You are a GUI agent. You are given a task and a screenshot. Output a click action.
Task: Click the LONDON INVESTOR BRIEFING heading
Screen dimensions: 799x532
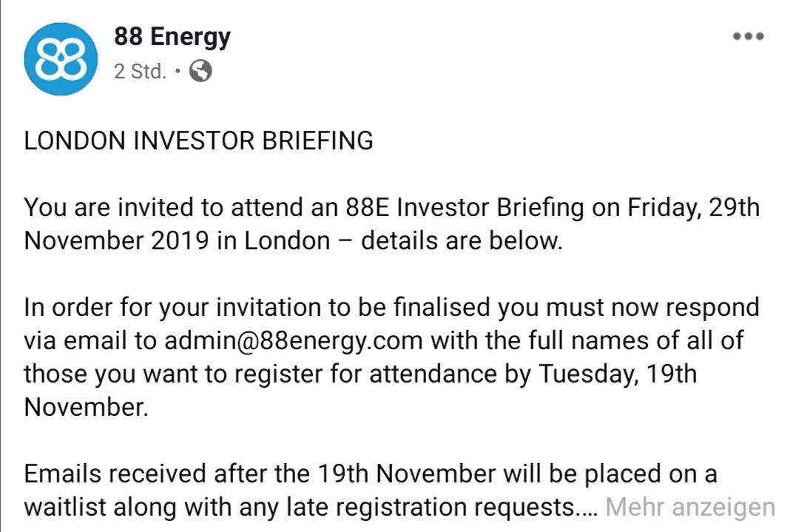pos(199,141)
